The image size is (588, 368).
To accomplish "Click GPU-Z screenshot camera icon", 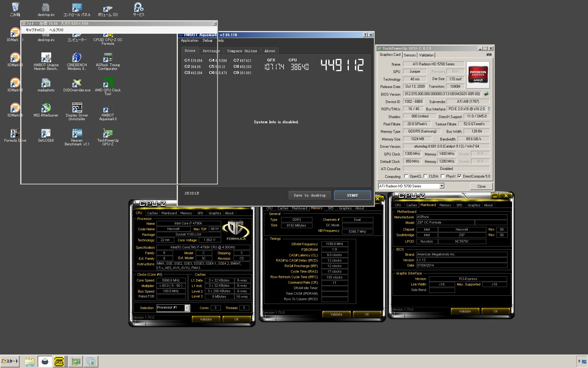I will pos(489,55).
